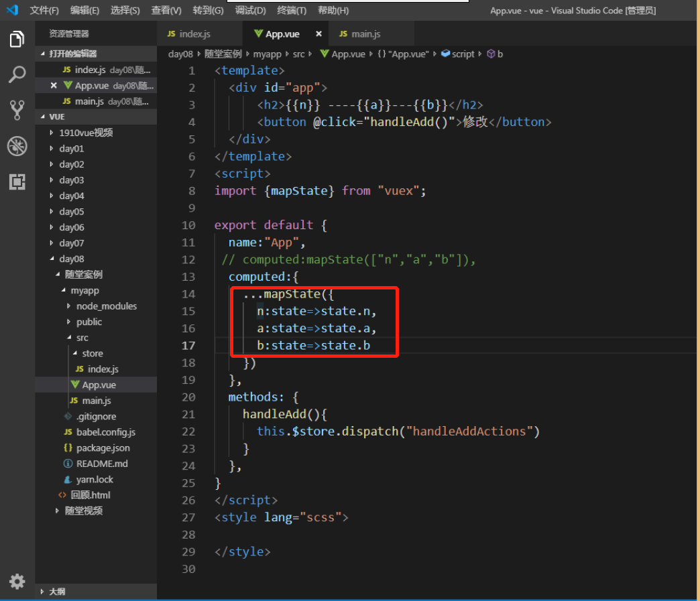The image size is (700, 601).
Task: Place cursor on import mapState line
Action: point(320,191)
